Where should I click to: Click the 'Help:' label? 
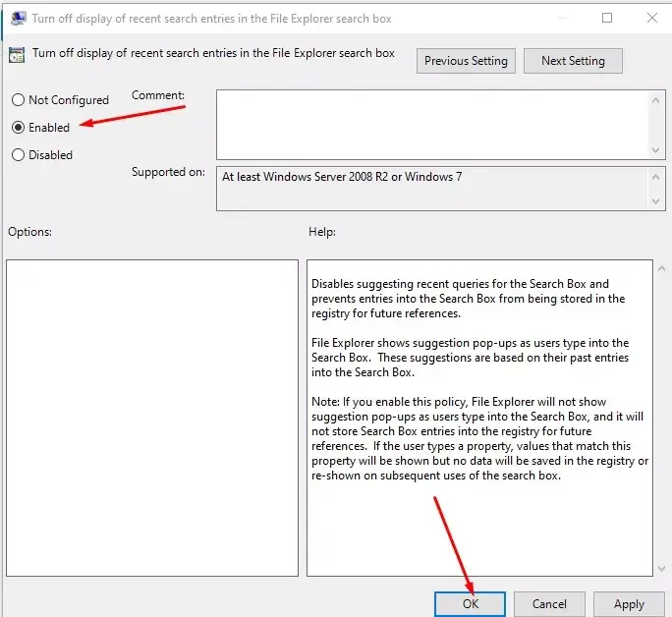[x=322, y=232]
